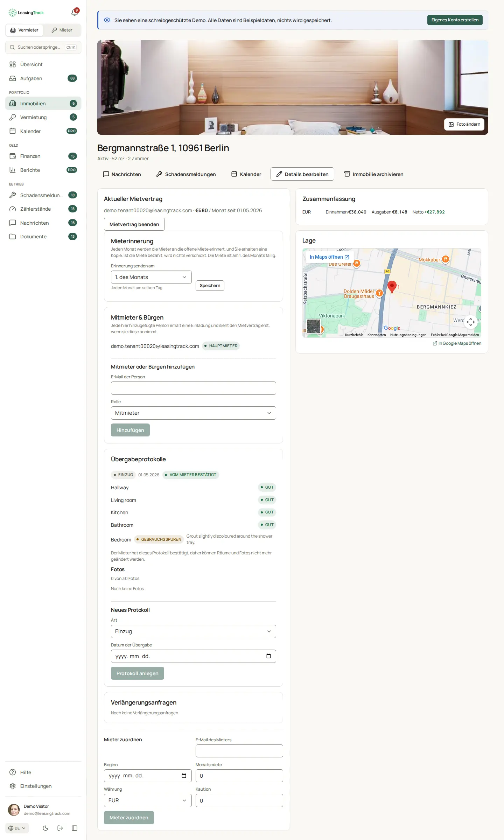Image resolution: width=504 pixels, height=840 pixels.
Task: Open the calendar picker for Datum der Übergabe
Action: [x=268, y=656]
